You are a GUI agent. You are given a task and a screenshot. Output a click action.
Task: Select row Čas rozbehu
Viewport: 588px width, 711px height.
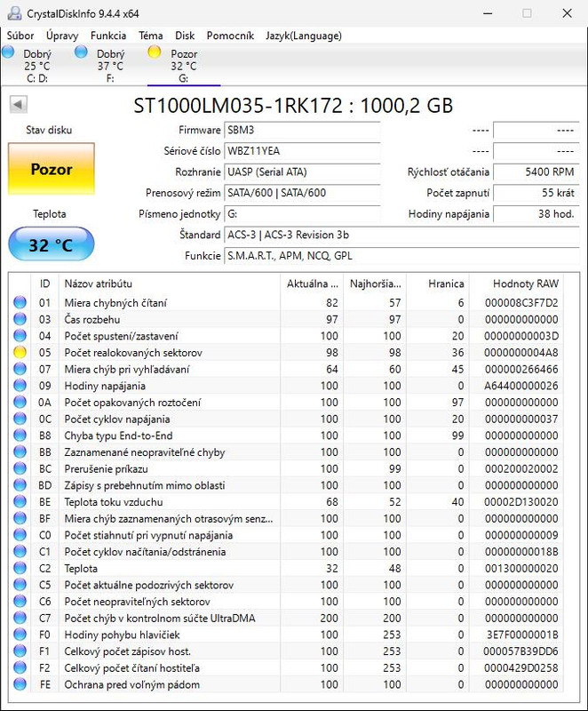pyautogui.click(x=286, y=319)
